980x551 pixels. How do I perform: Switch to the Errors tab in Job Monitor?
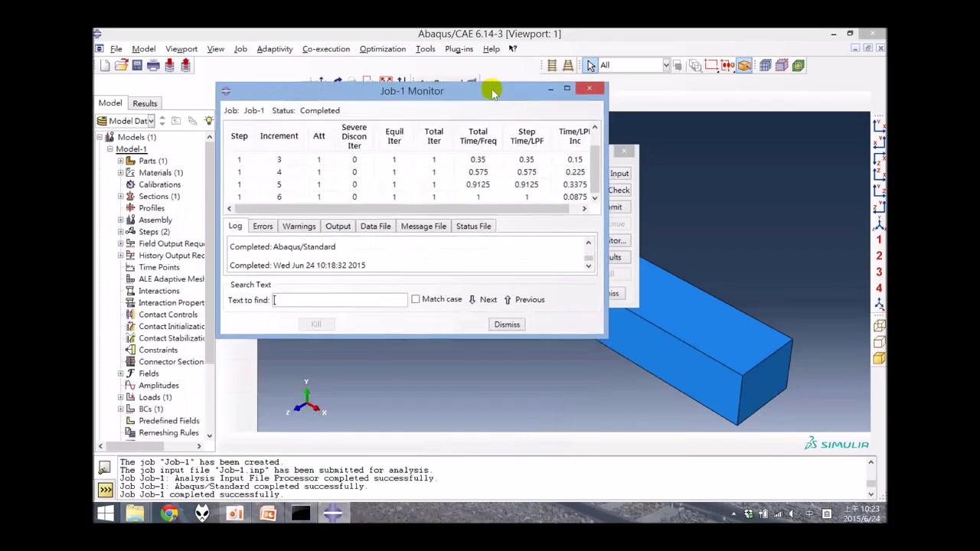(263, 226)
